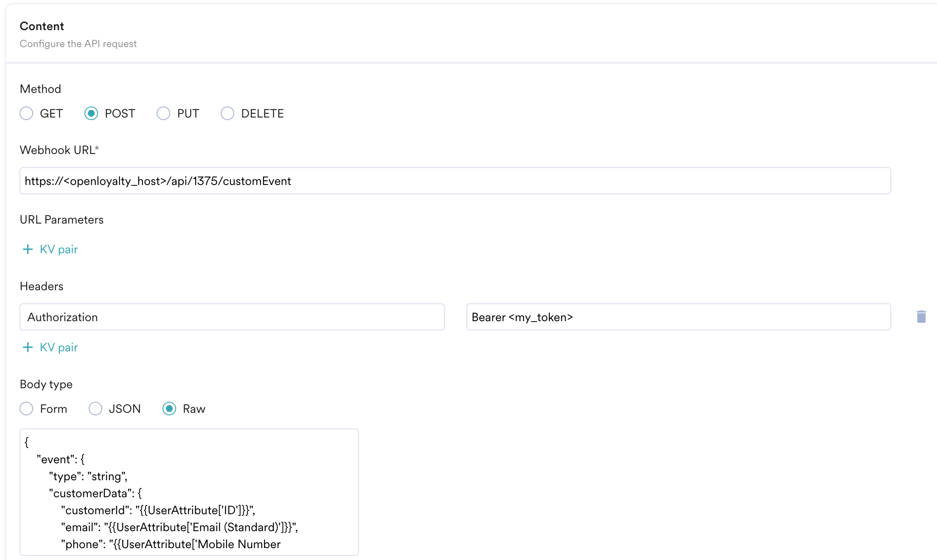
Task: Add a KV pair in the Headers section
Action: point(58,347)
